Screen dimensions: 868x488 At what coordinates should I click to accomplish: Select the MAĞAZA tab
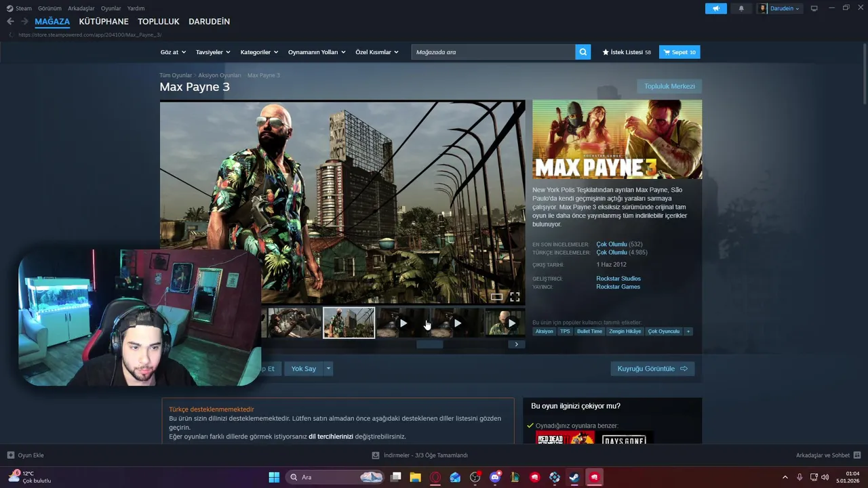coord(52,22)
